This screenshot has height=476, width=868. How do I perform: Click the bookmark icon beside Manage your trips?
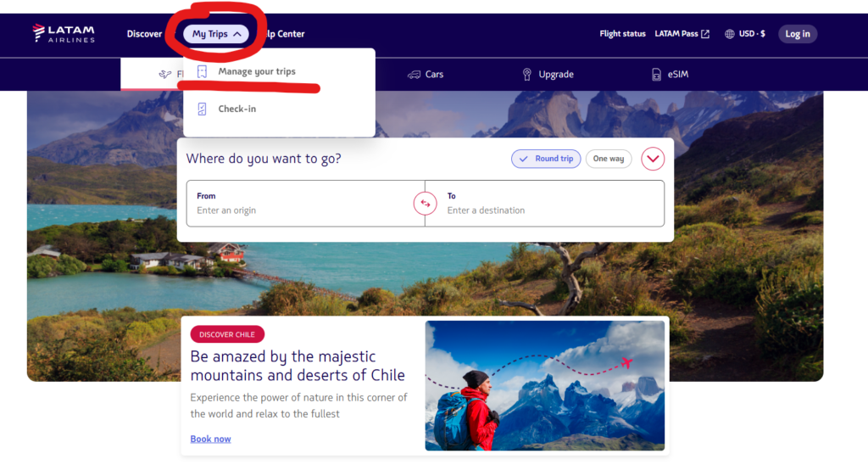202,72
